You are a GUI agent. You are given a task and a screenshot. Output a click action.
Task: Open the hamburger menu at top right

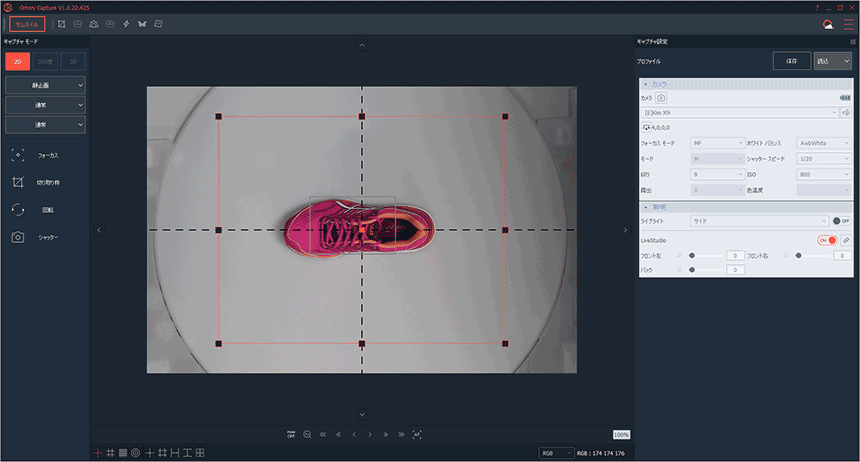click(x=848, y=24)
